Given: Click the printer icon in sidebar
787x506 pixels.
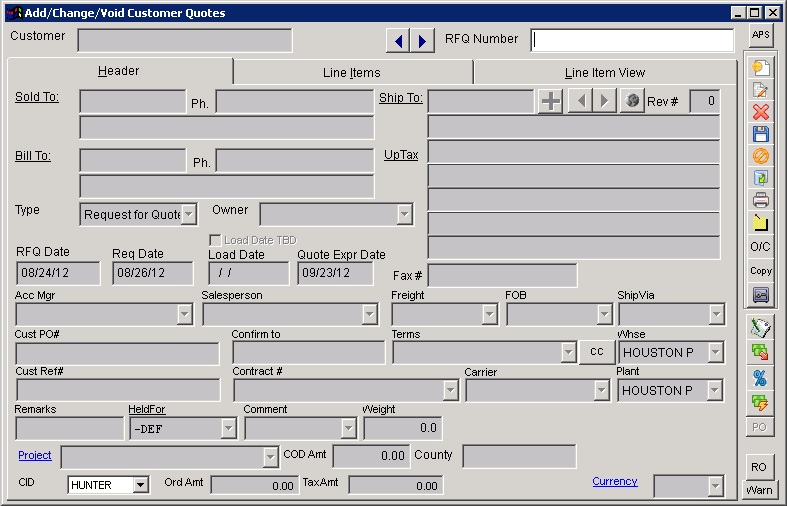Looking at the screenshot, I should pyautogui.click(x=761, y=200).
